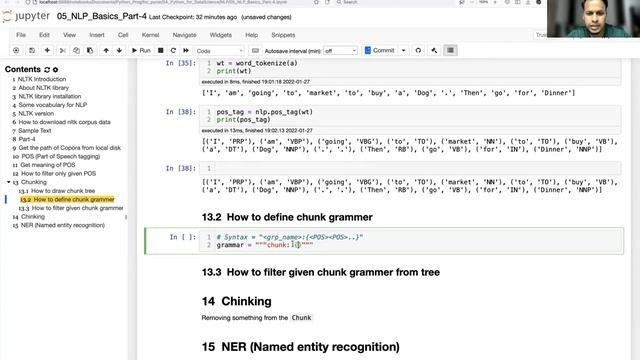Screen dimensions: 640x360
Task: Go to Part-4 entry in Contents
Action: tap(27, 139)
